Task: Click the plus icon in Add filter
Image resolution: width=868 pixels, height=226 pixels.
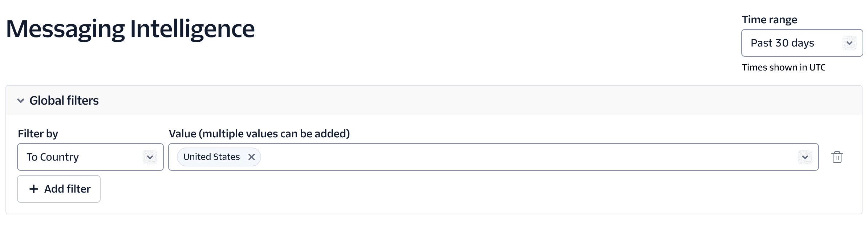Action: 34,189
